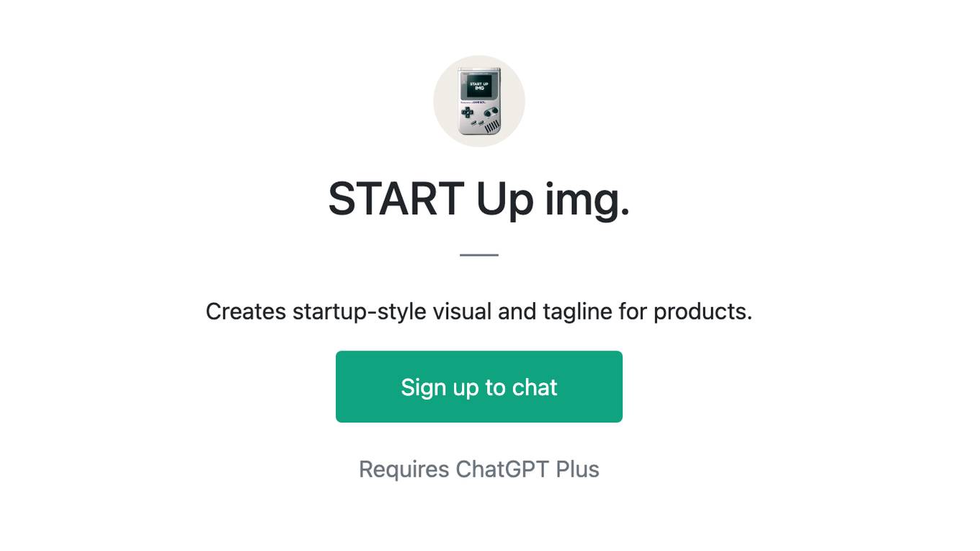980x551 pixels.
Task: Click the A/B buttons on the Game Boy image
Action: [x=491, y=112]
